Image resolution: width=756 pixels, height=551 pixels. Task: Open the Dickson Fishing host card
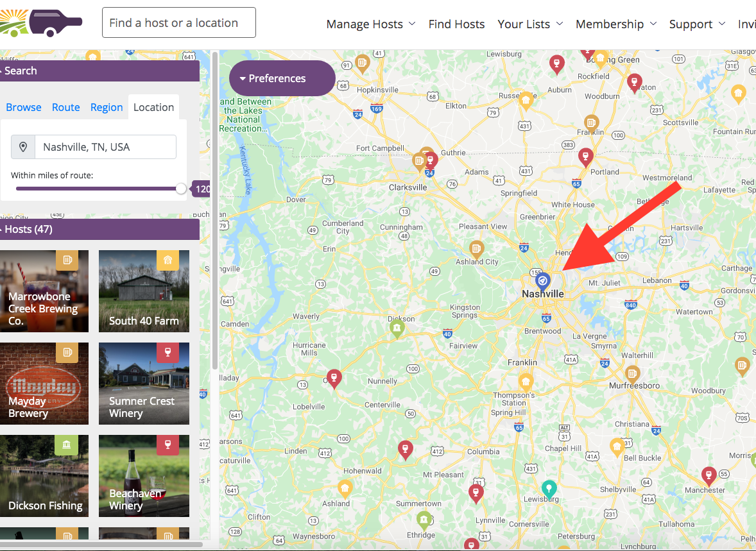point(44,476)
